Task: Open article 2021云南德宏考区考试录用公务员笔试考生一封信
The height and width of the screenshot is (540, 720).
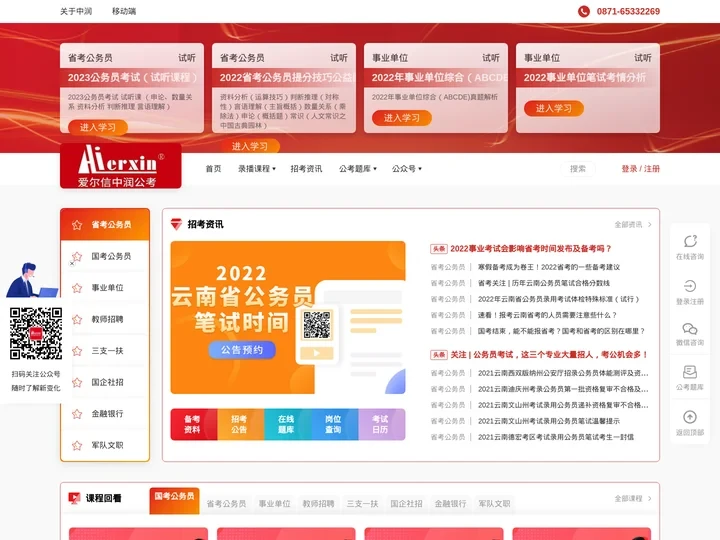Action: click(x=556, y=437)
